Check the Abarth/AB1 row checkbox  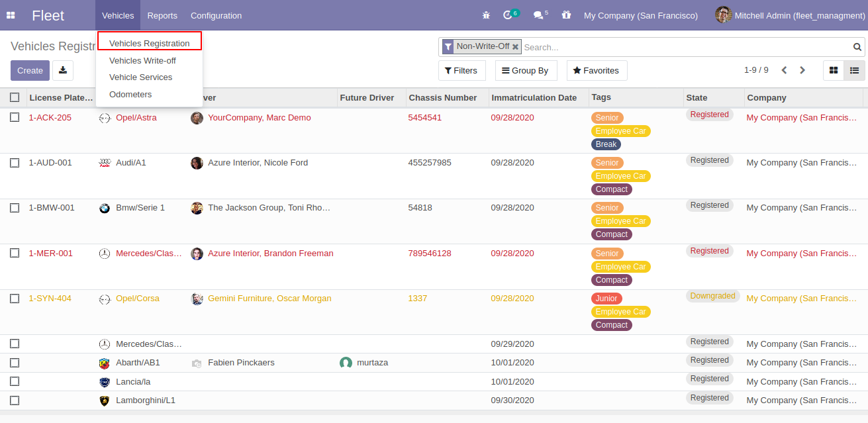(15, 363)
